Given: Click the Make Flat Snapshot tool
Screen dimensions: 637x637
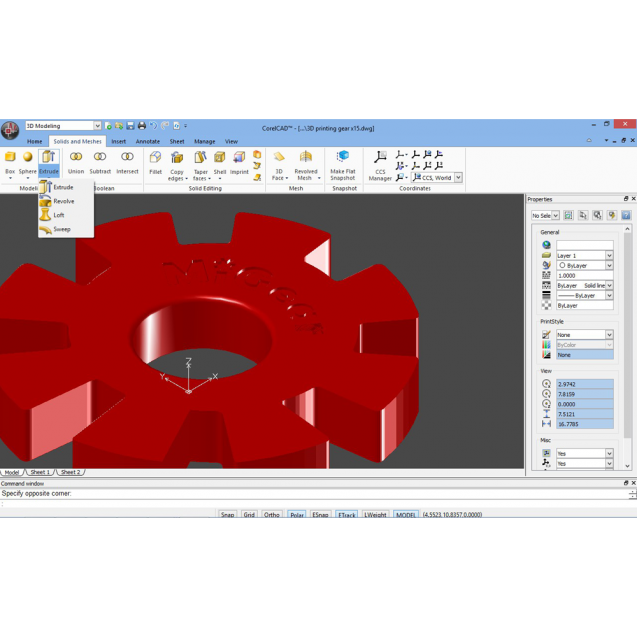Looking at the screenshot, I should coord(343,166).
